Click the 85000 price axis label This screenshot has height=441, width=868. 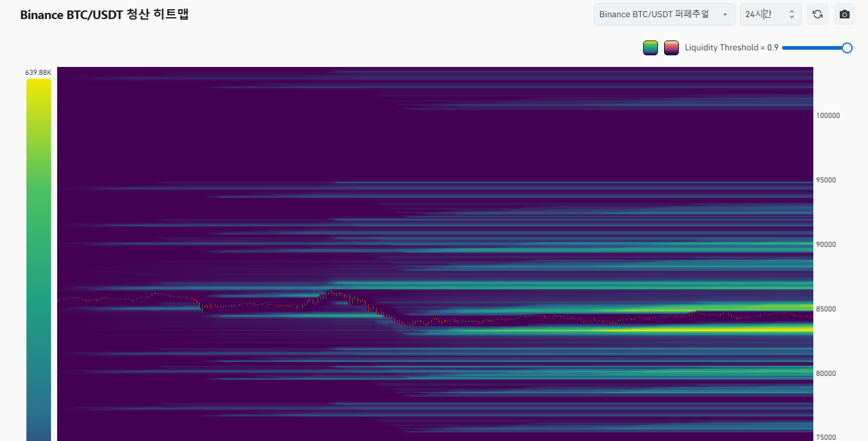pyautogui.click(x=826, y=309)
